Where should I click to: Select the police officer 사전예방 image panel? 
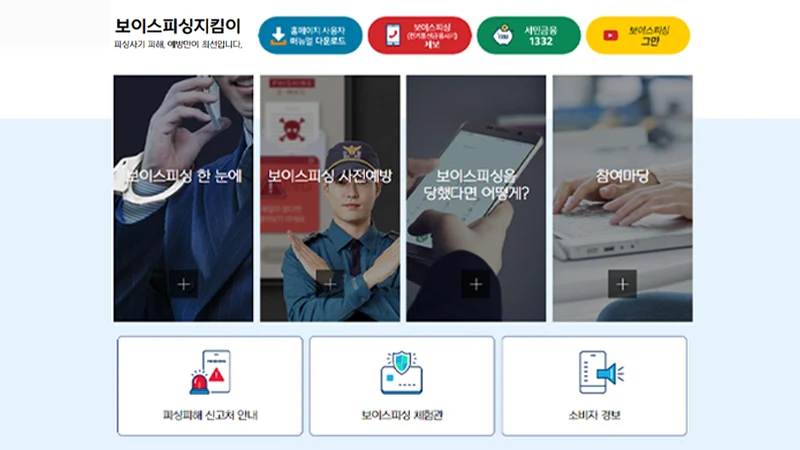tap(330, 198)
